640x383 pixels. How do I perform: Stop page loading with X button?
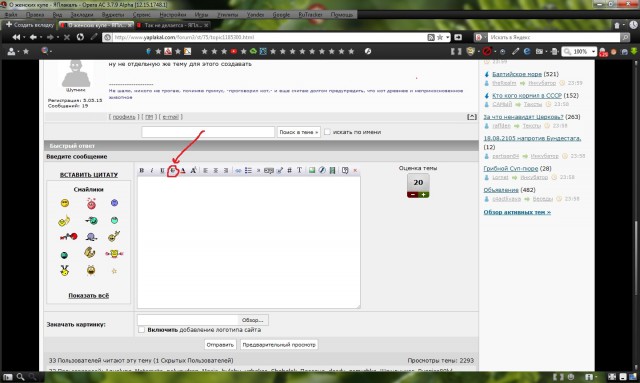coord(67,37)
